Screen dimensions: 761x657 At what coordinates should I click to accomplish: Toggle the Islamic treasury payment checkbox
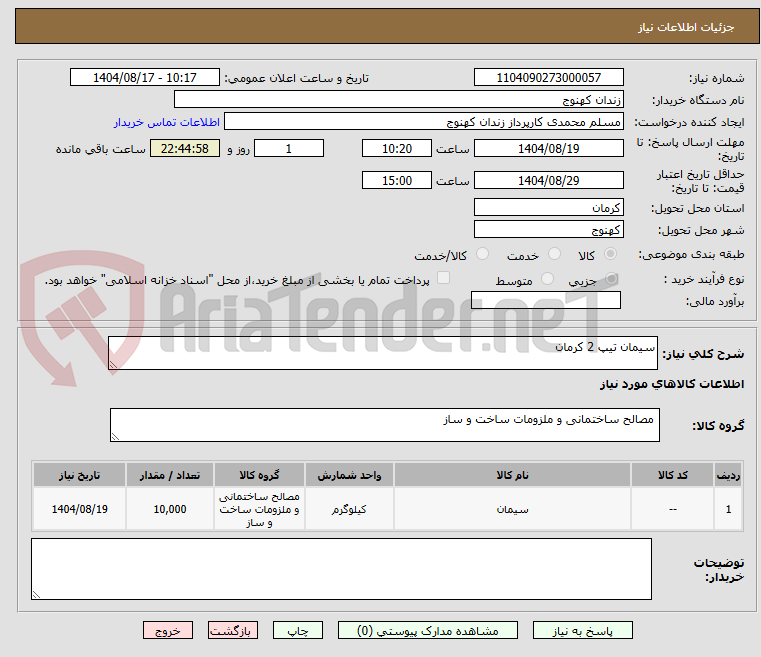[443, 278]
